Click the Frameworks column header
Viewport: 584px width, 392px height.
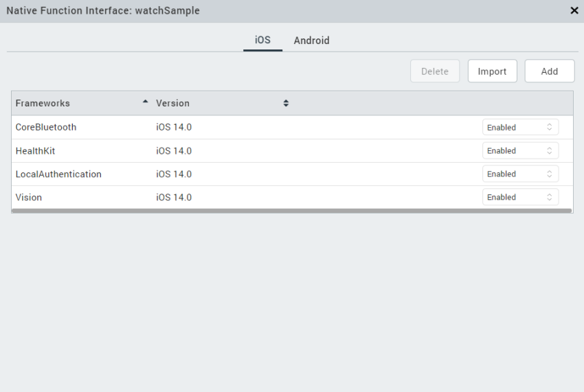[82, 103]
